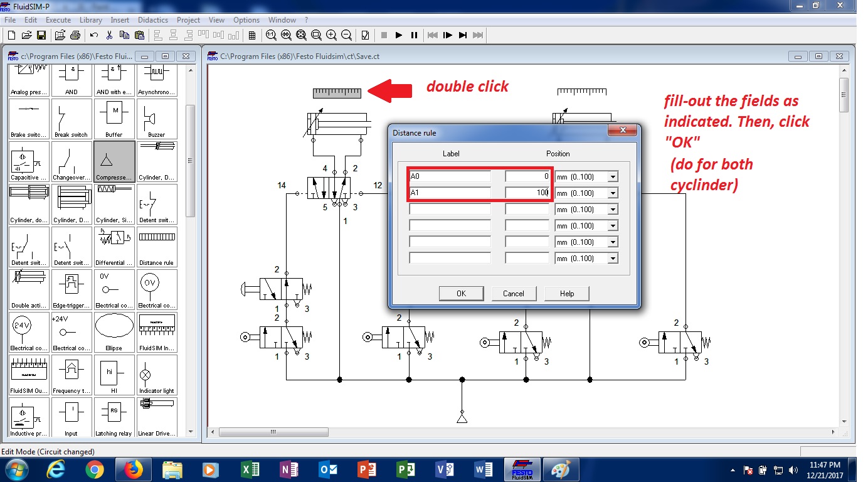The image size is (868, 482).
Task: Start the simulation with the Play button
Action: click(x=399, y=35)
